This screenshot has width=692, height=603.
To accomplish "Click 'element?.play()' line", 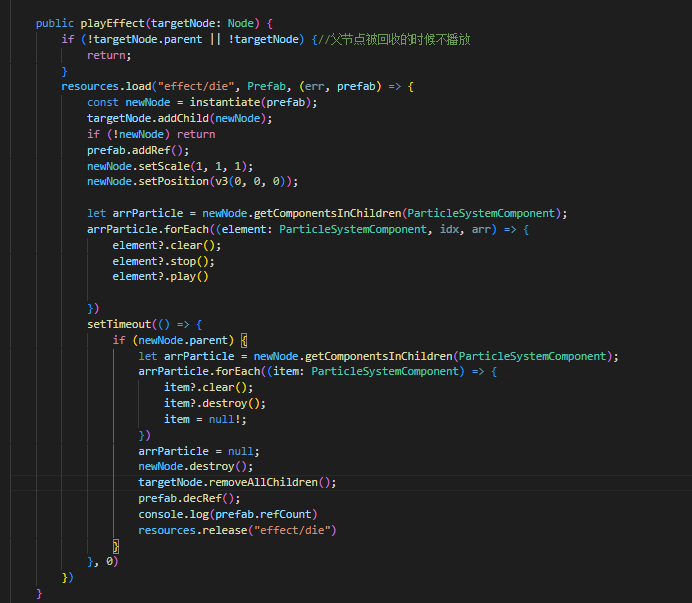I will [x=160, y=276].
